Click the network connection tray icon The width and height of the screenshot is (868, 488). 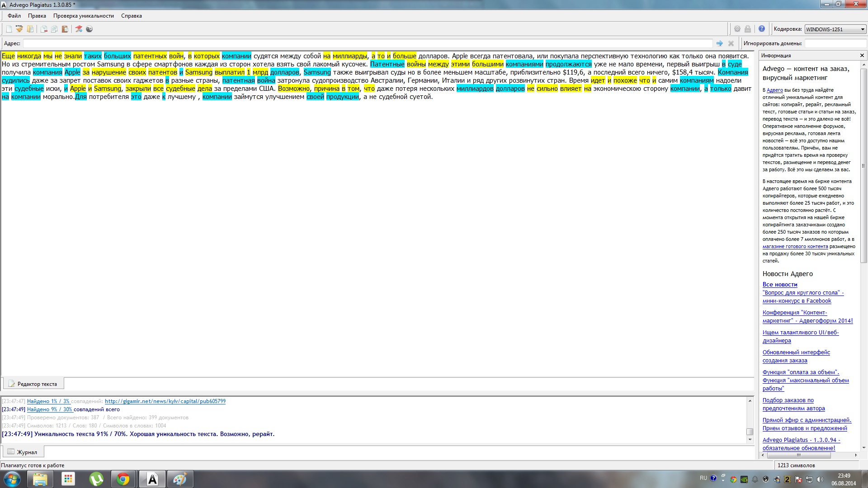[x=809, y=479]
